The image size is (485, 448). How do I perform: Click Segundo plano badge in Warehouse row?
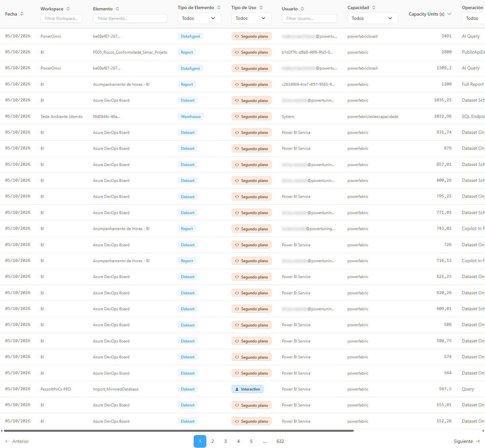tap(251, 117)
